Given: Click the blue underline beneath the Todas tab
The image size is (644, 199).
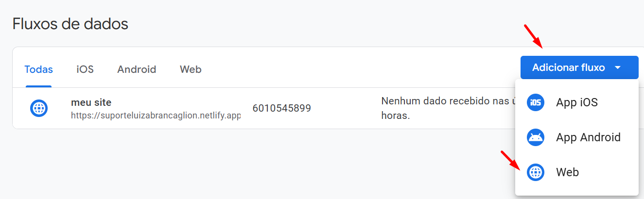Looking at the screenshot, I should coord(38,86).
